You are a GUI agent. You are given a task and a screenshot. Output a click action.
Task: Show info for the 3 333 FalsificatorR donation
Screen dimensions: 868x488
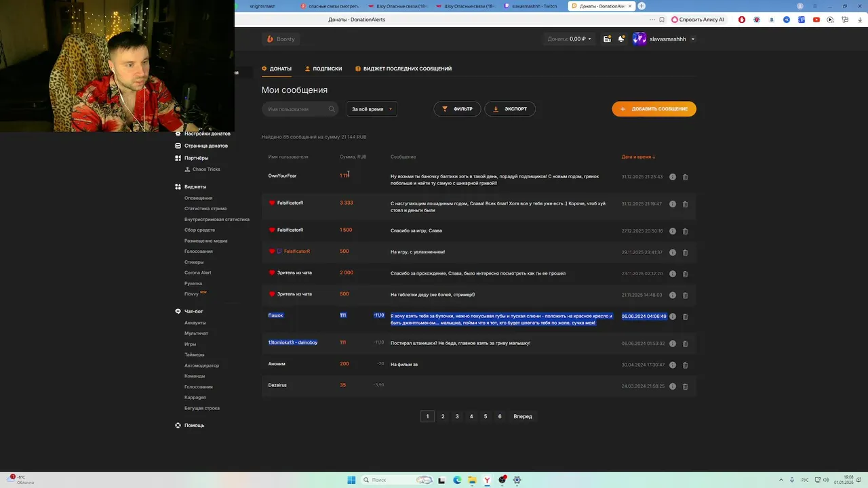[672, 204]
